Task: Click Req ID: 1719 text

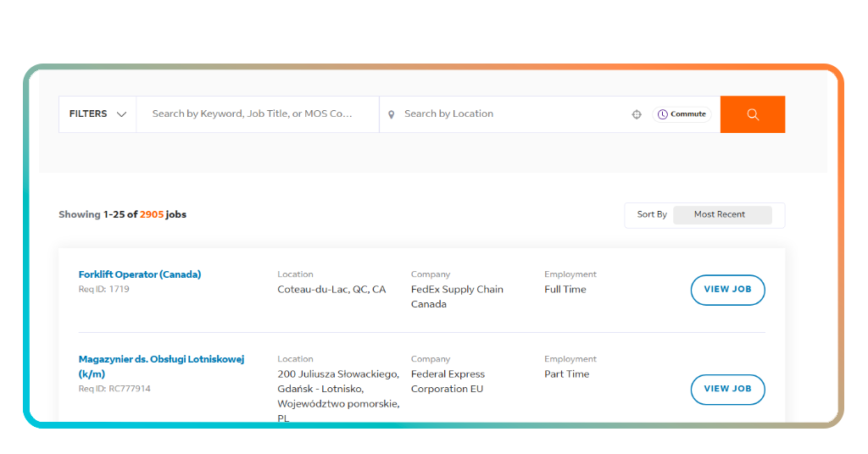Action: point(104,289)
